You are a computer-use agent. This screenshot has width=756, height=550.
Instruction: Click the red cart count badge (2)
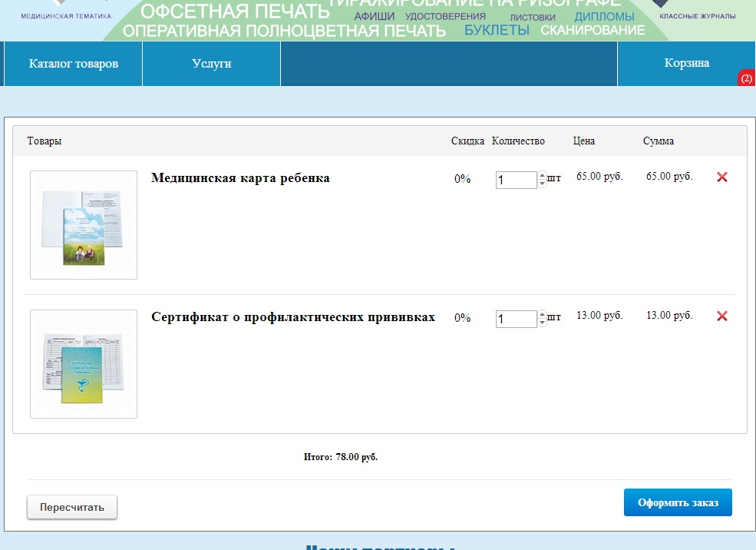746,78
